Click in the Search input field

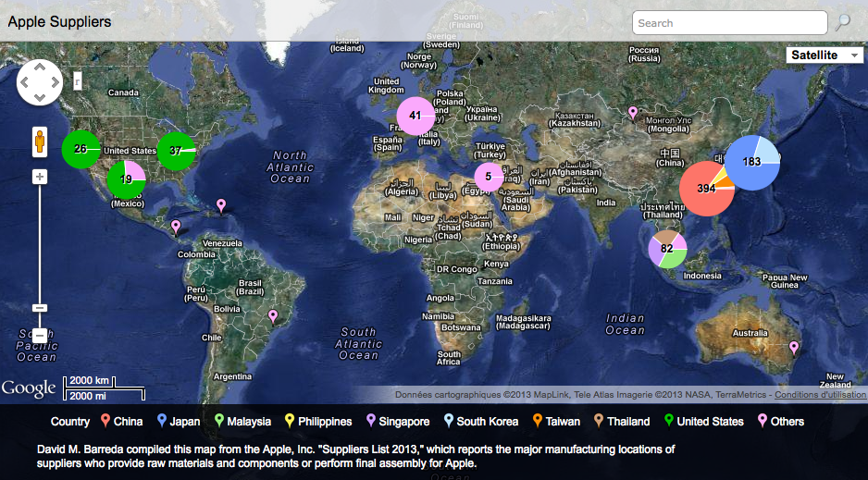[x=728, y=23]
